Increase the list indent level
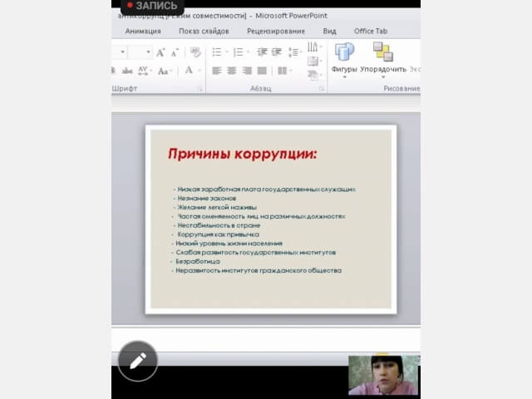This screenshot has width=532, height=399. tap(277, 52)
